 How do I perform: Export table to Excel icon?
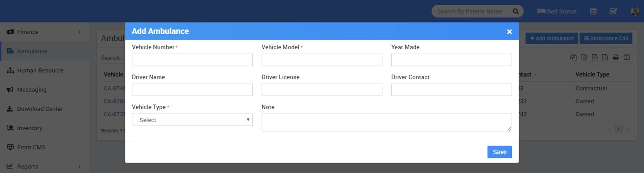[584, 57]
